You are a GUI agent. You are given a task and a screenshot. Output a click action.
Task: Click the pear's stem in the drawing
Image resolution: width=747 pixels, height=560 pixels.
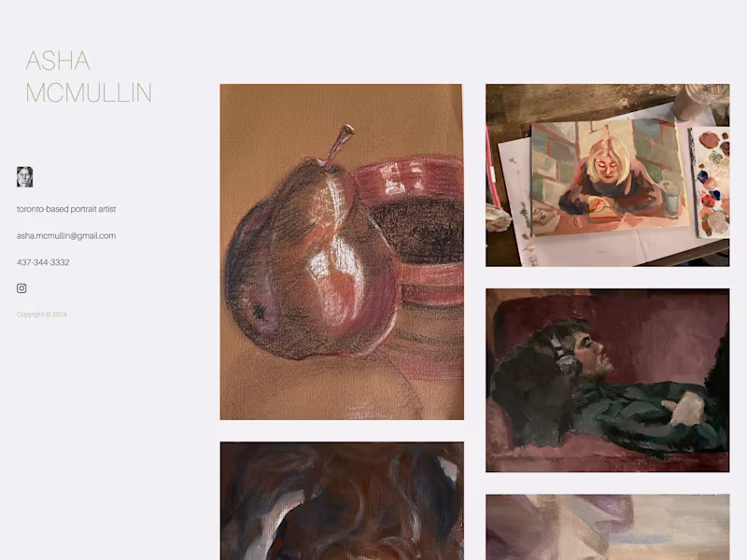coord(339,145)
